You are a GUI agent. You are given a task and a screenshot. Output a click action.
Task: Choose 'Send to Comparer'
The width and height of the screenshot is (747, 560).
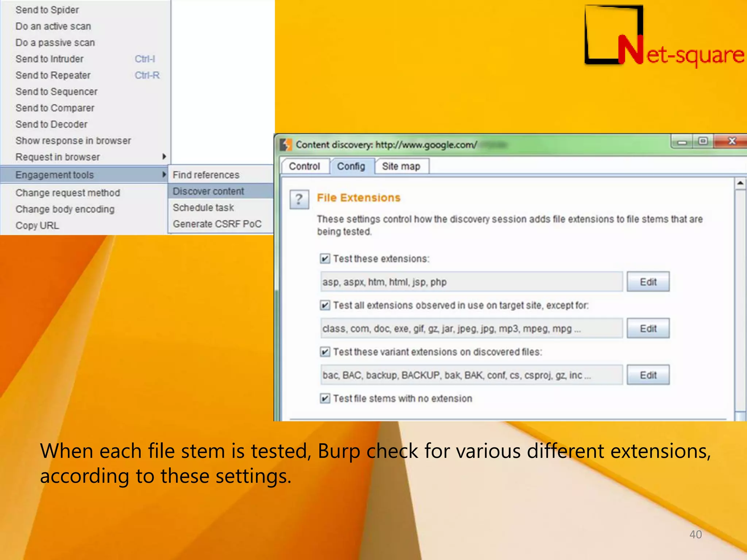coord(85,108)
